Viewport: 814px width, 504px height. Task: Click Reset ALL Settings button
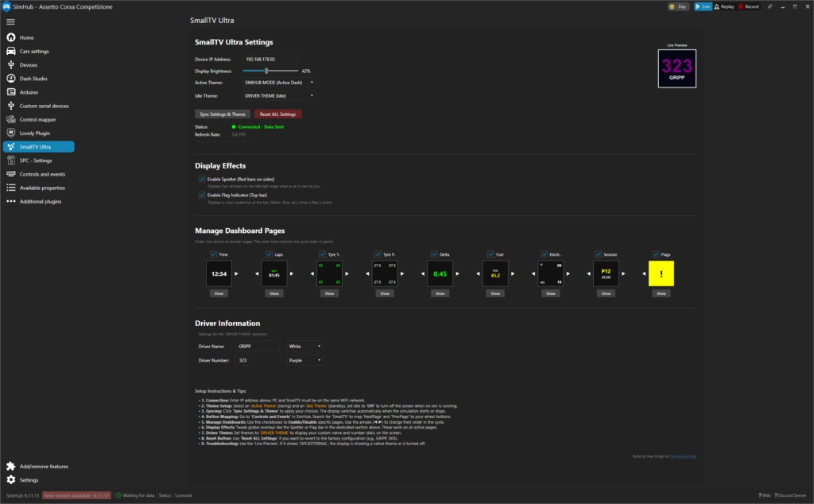click(277, 114)
